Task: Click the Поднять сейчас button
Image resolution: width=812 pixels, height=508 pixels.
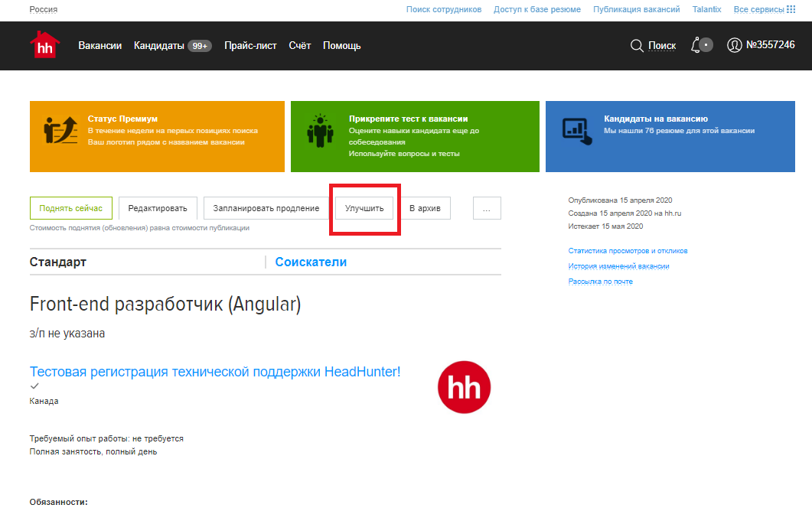Action: [71, 208]
